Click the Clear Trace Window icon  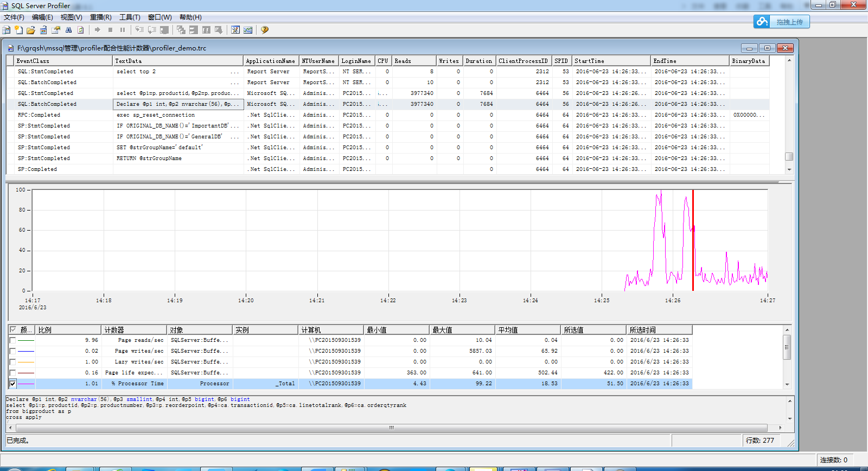coord(81,30)
